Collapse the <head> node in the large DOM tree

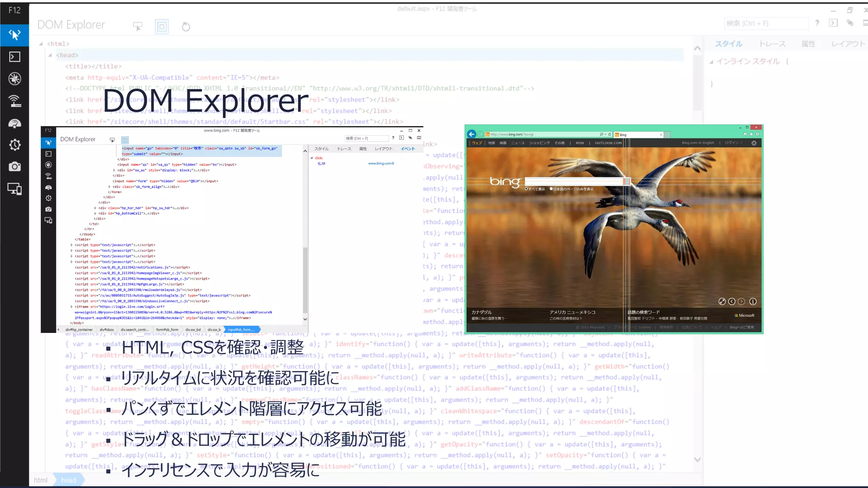point(50,55)
